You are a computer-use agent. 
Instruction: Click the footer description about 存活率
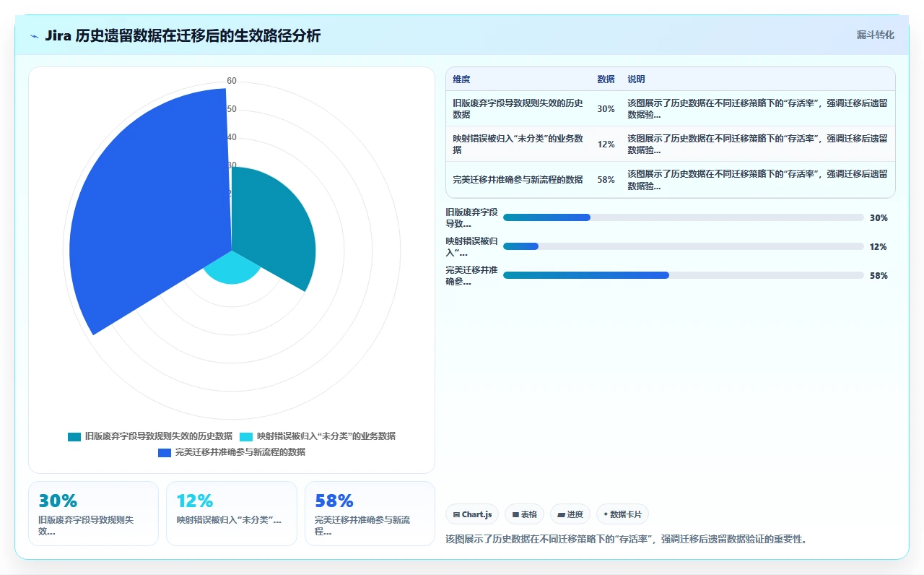(626, 539)
